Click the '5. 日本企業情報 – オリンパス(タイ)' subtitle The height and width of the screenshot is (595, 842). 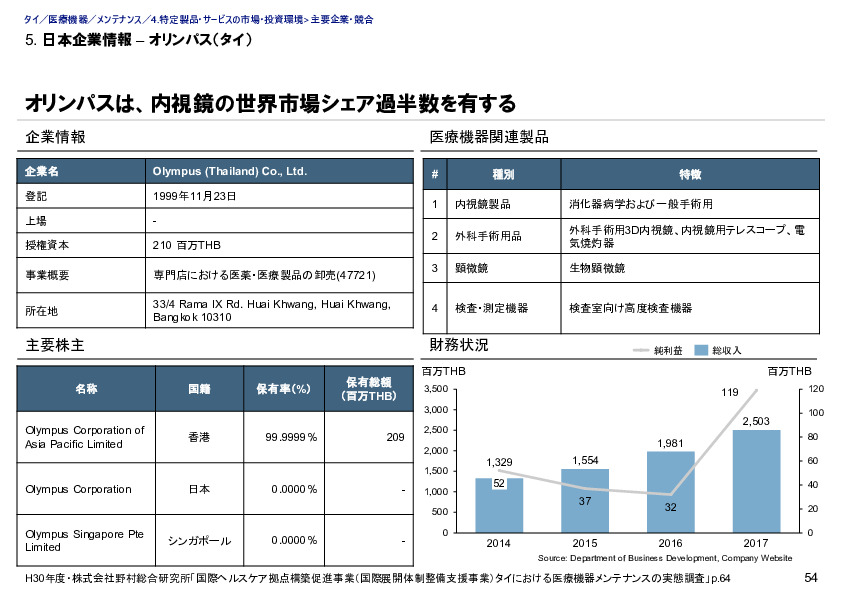(139, 40)
